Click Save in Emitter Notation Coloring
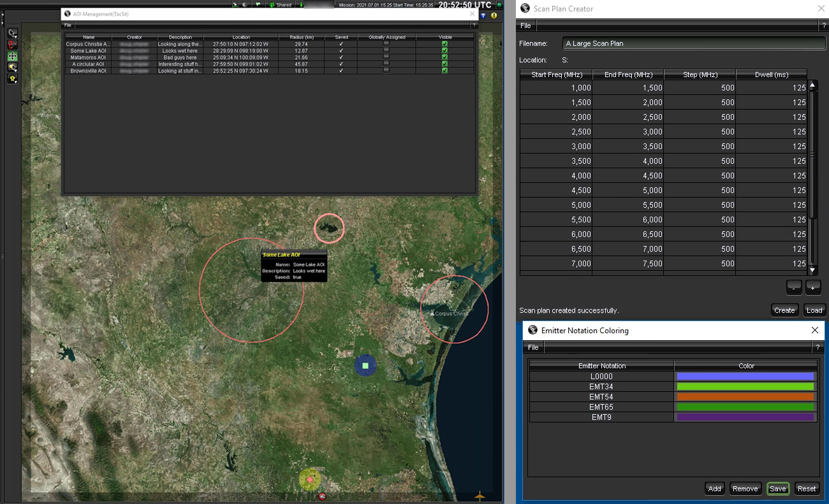The image size is (829, 504). 778,489
